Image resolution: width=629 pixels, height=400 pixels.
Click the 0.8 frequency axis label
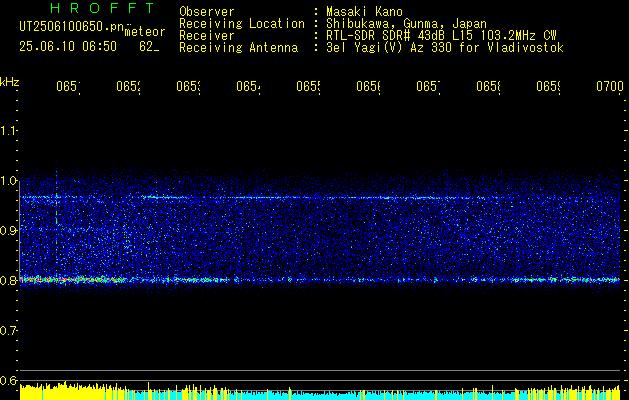[8, 280]
